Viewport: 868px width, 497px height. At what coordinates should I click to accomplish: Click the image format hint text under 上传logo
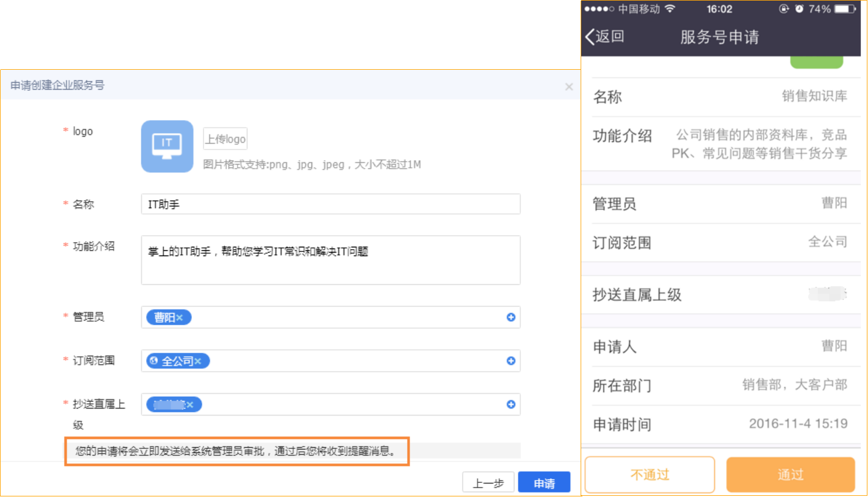(312, 165)
